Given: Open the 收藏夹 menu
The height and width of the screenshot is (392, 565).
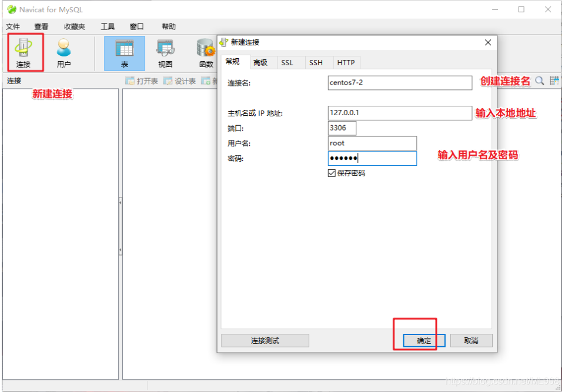Looking at the screenshot, I should [75, 26].
